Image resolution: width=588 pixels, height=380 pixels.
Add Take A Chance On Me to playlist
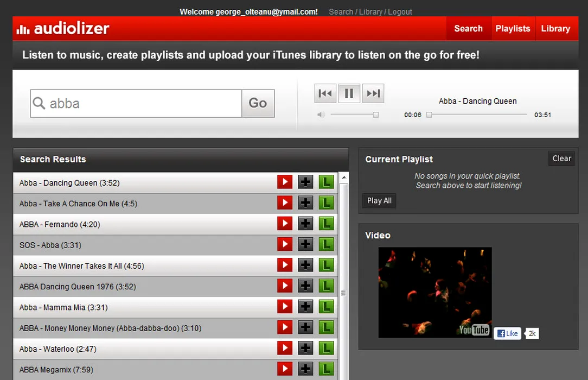305,203
